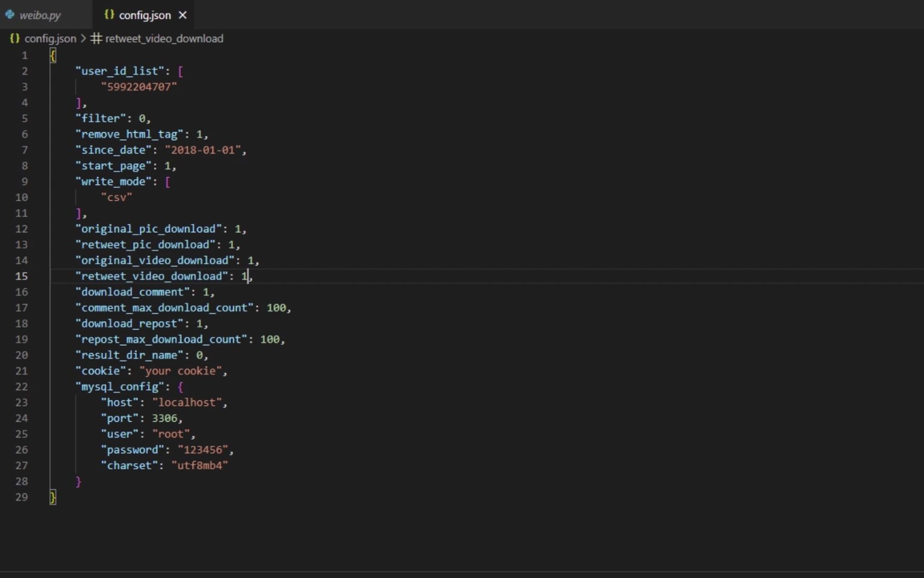Open retweet_video_download breadcrumb symbol
The height and width of the screenshot is (578, 924).
164,39
